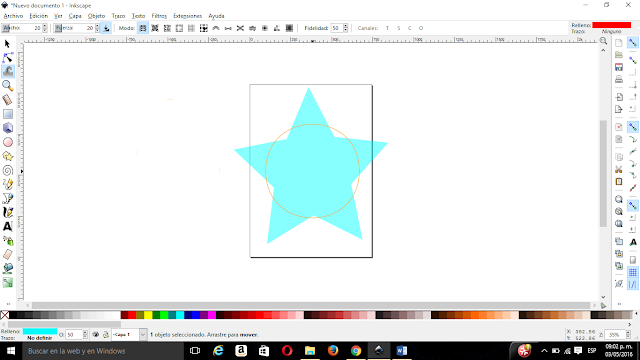
Task: Select the Spray tool
Action: pos(7,241)
